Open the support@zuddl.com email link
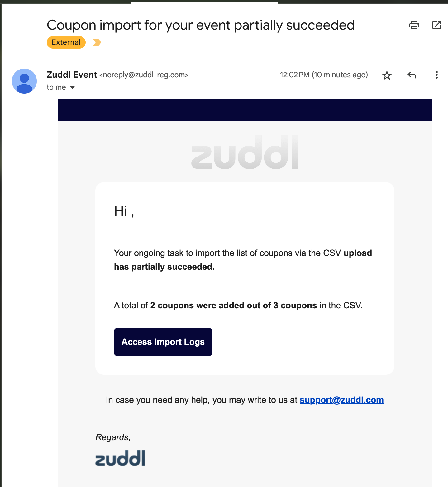Screen dimensions: 448x487 [341, 400]
